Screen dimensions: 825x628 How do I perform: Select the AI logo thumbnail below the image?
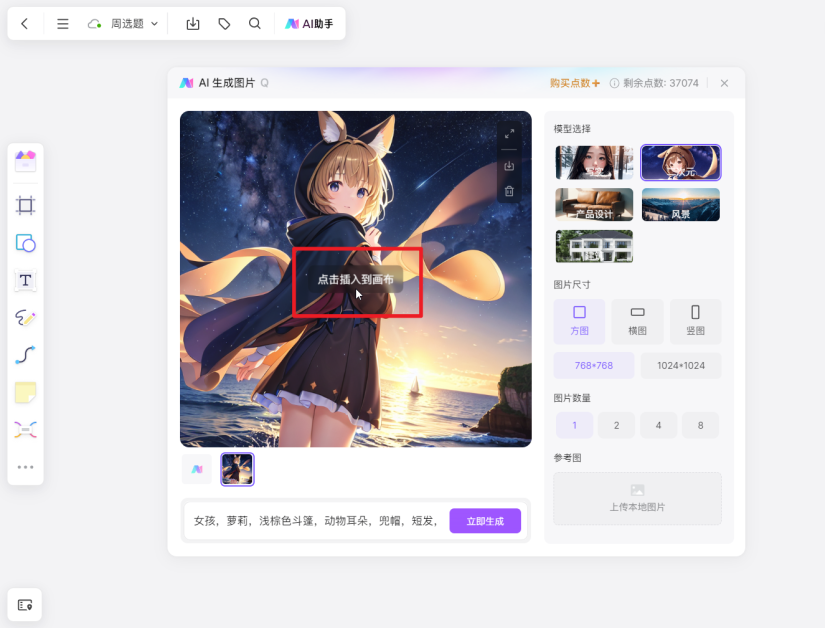(197, 469)
